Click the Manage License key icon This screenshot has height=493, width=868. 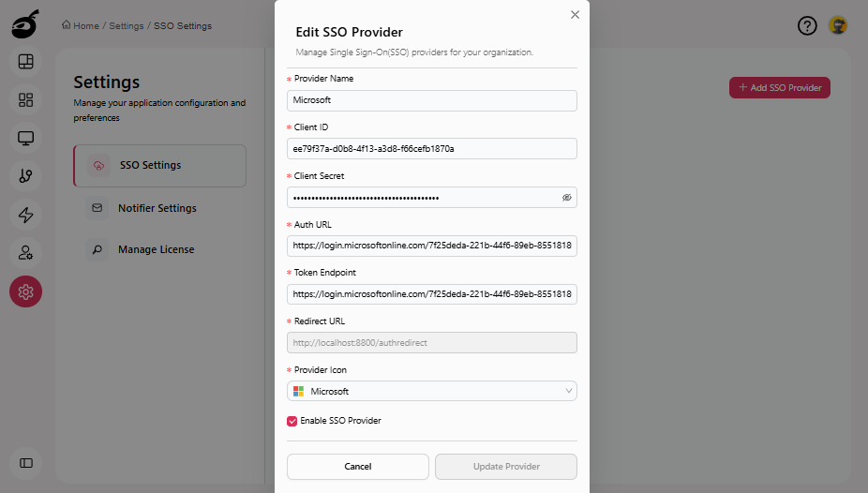(97, 249)
